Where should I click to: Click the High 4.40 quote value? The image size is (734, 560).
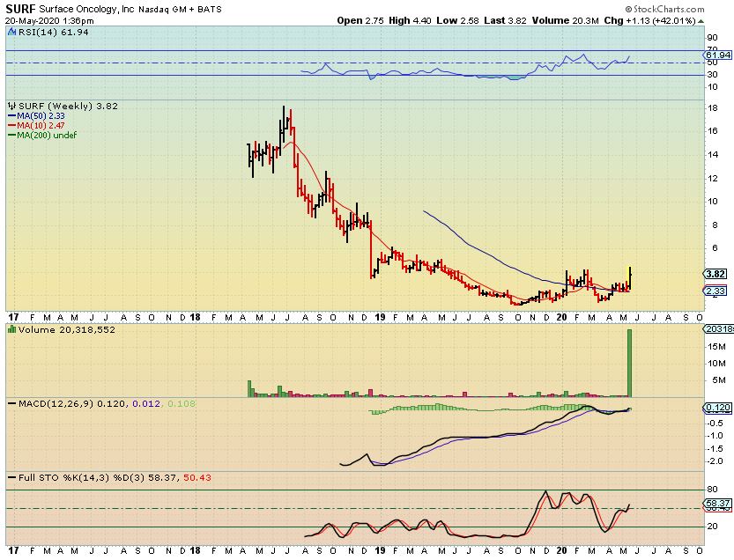[410, 20]
